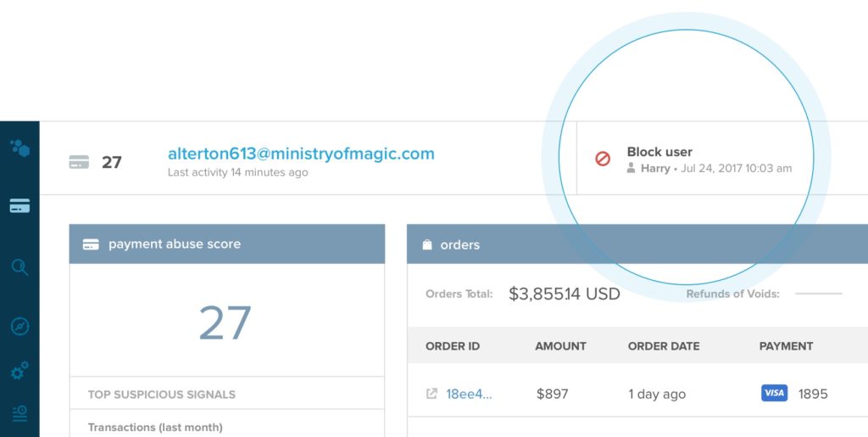Open the alterton613@ministryofmagic.com user link

coord(301,154)
